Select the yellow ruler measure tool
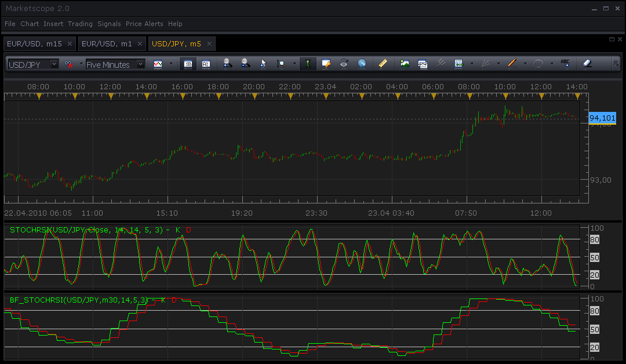 383,64
